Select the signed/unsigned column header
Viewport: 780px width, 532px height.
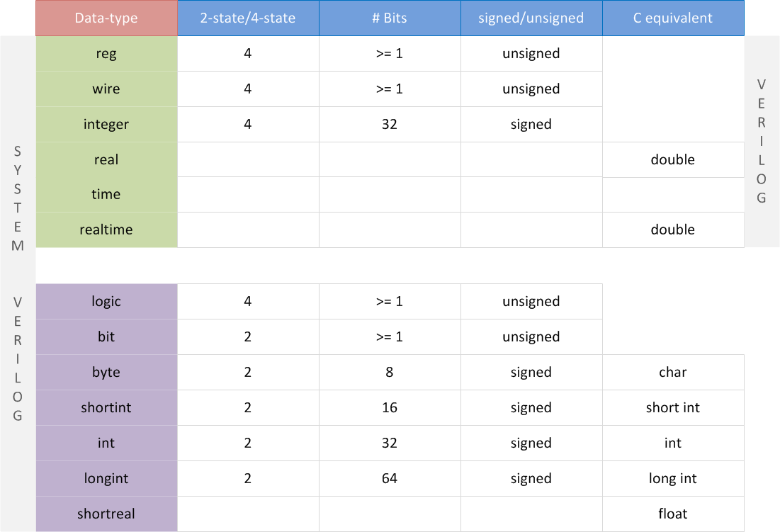point(531,18)
